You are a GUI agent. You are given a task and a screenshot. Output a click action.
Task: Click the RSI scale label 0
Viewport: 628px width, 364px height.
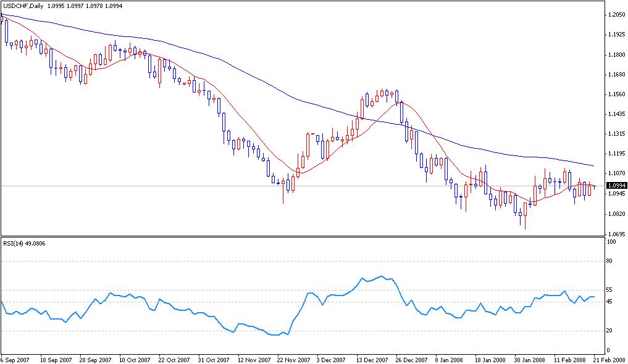609,350
